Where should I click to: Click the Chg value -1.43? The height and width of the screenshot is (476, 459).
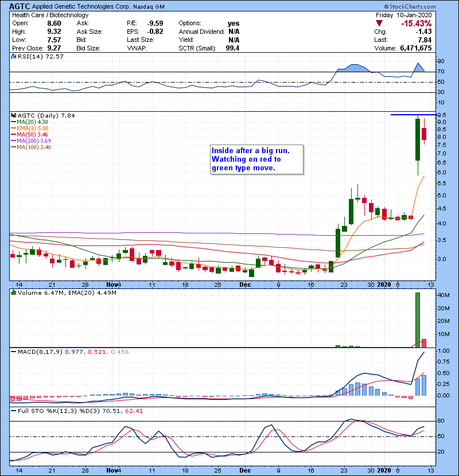pyautogui.click(x=423, y=32)
